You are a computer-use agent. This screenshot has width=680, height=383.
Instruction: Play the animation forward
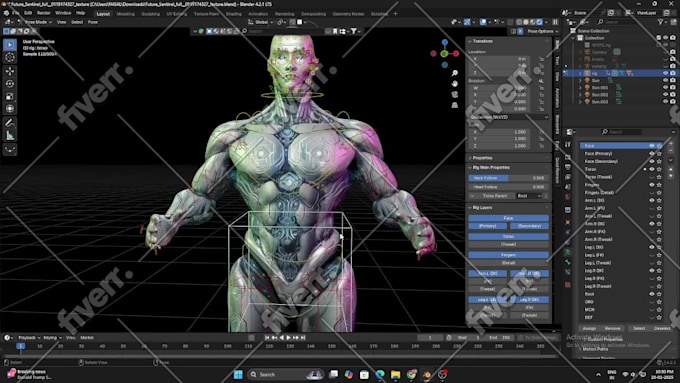click(x=288, y=337)
